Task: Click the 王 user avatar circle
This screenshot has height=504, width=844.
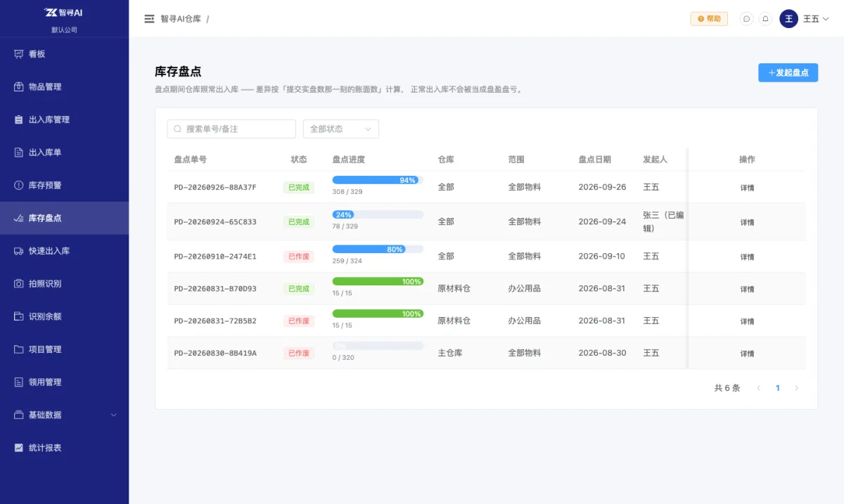Action: tap(788, 19)
